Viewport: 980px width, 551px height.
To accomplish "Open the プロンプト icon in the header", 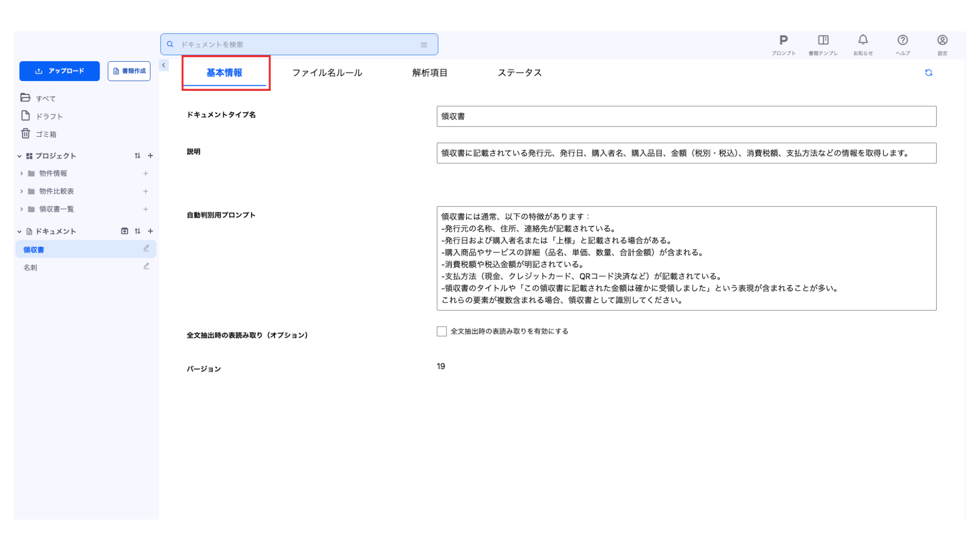I will coord(783,44).
